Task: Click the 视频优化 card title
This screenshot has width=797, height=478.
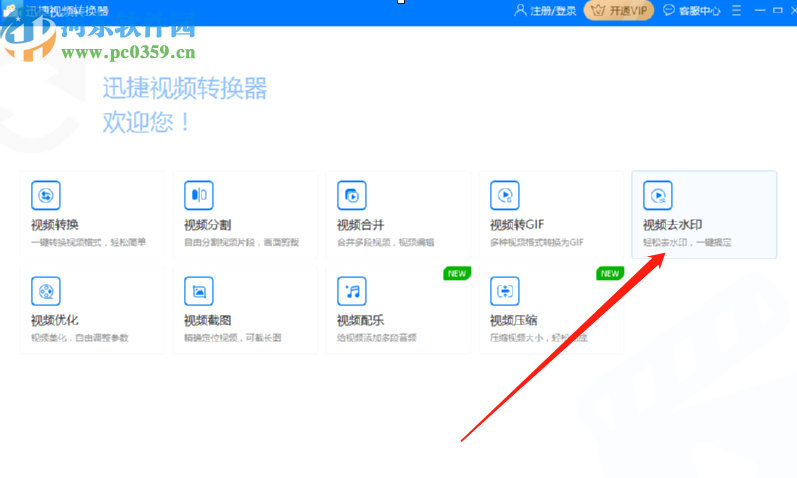Action: (x=55, y=320)
